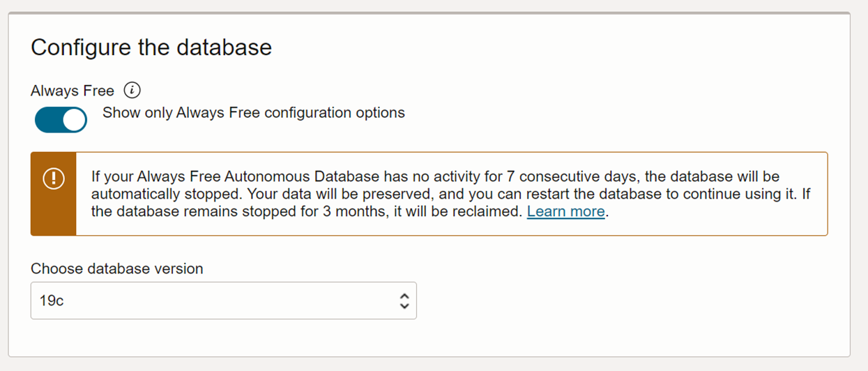This screenshot has width=868, height=371.
Task: Click the exclamation warning icon in banner
Action: (x=54, y=178)
